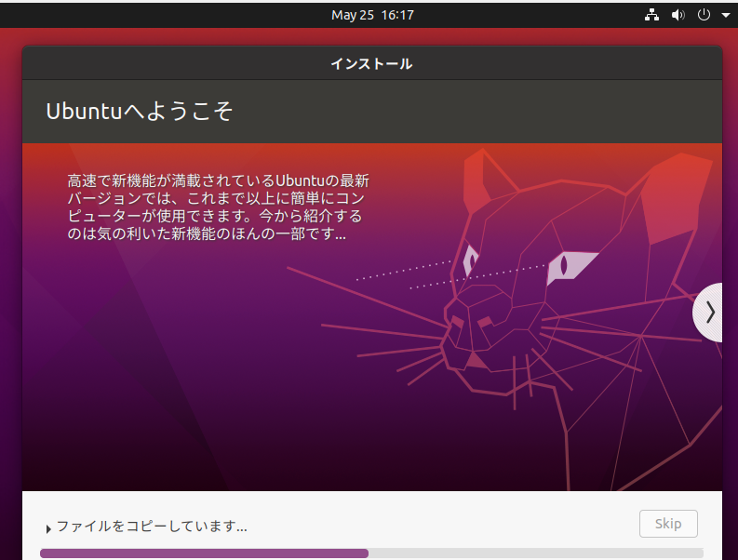This screenshot has height=560, width=738.
Task: Click the purple installation progress bar
Action: coord(371,553)
